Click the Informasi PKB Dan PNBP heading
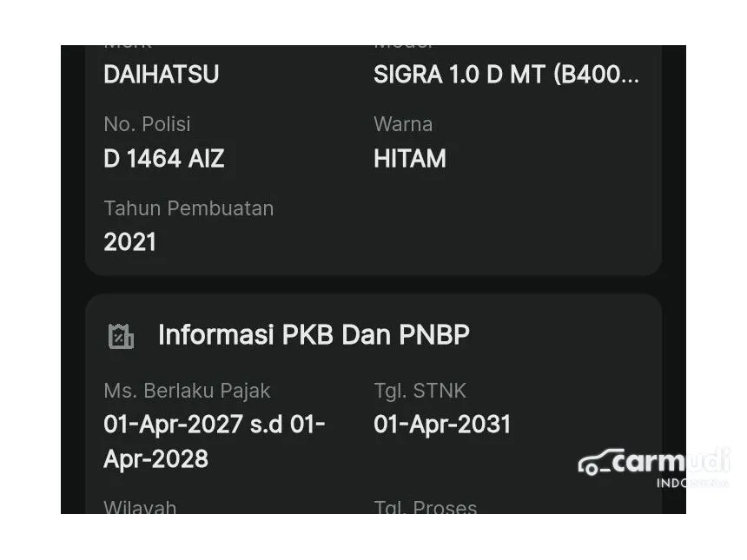747x560 pixels. click(314, 335)
